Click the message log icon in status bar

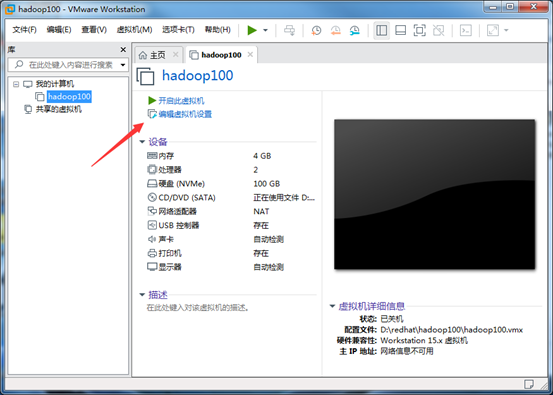pos(529,384)
